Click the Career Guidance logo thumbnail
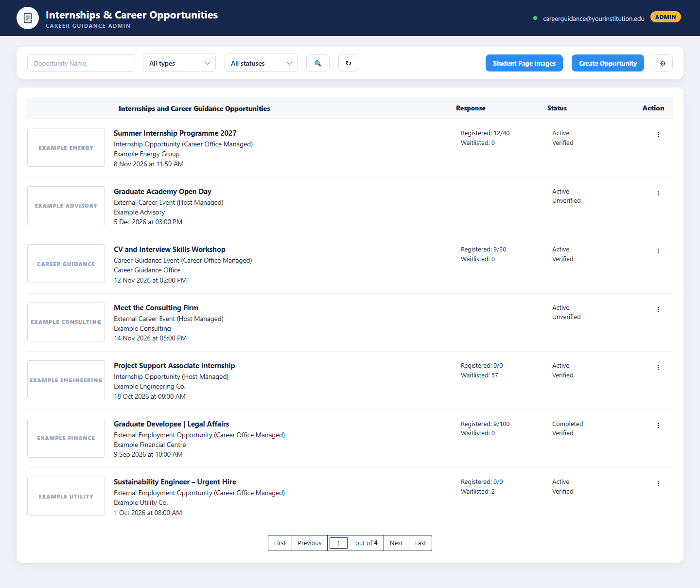This screenshot has height=588, width=700. (x=66, y=264)
